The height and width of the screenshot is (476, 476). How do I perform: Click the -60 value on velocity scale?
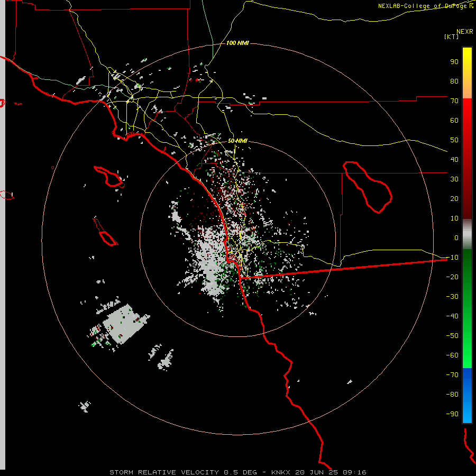tap(452, 355)
